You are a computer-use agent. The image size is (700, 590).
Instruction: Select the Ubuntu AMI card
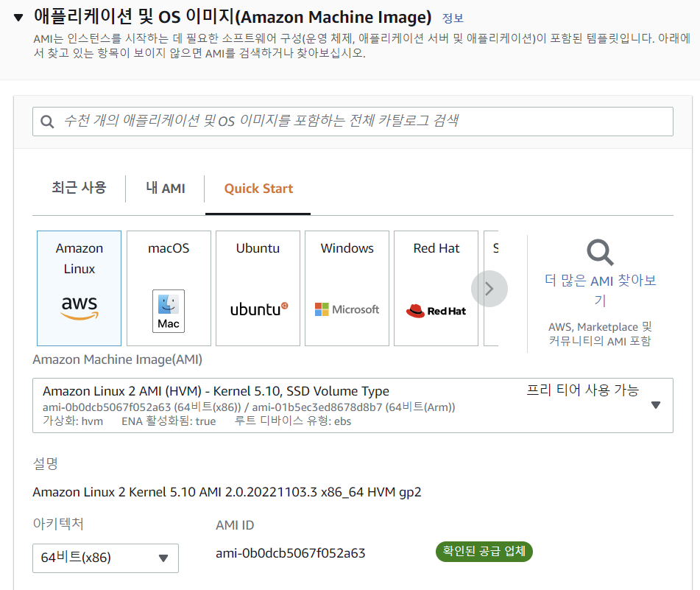pos(258,288)
